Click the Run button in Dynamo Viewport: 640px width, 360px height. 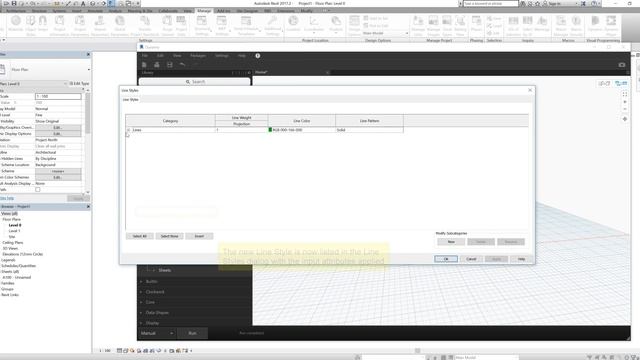tap(192, 333)
